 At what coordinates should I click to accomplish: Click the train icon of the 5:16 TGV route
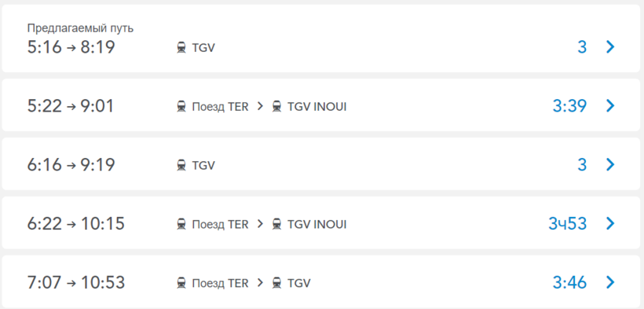181,48
